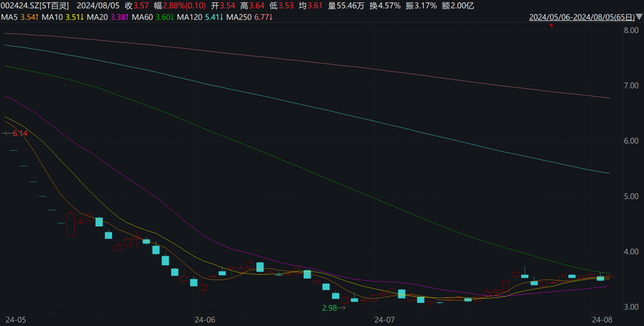The height and width of the screenshot is (326, 644).
Task: Open the date range dropdown arrow
Action: (x=638, y=17)
